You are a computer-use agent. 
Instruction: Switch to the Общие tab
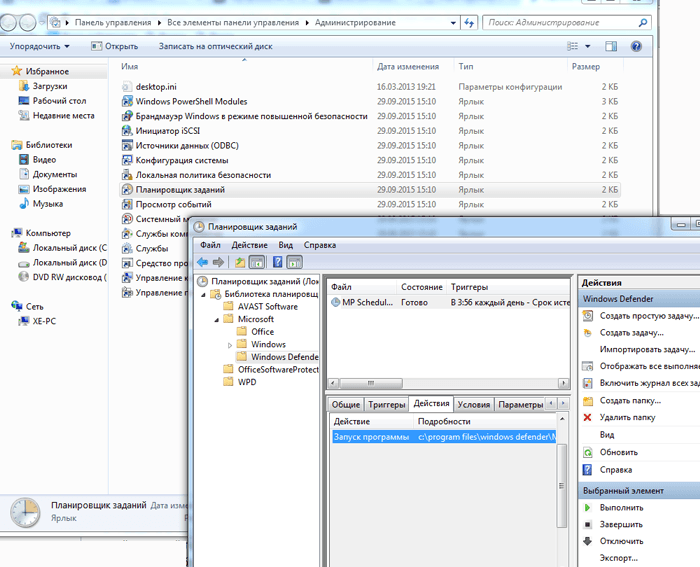click(346, 404)
